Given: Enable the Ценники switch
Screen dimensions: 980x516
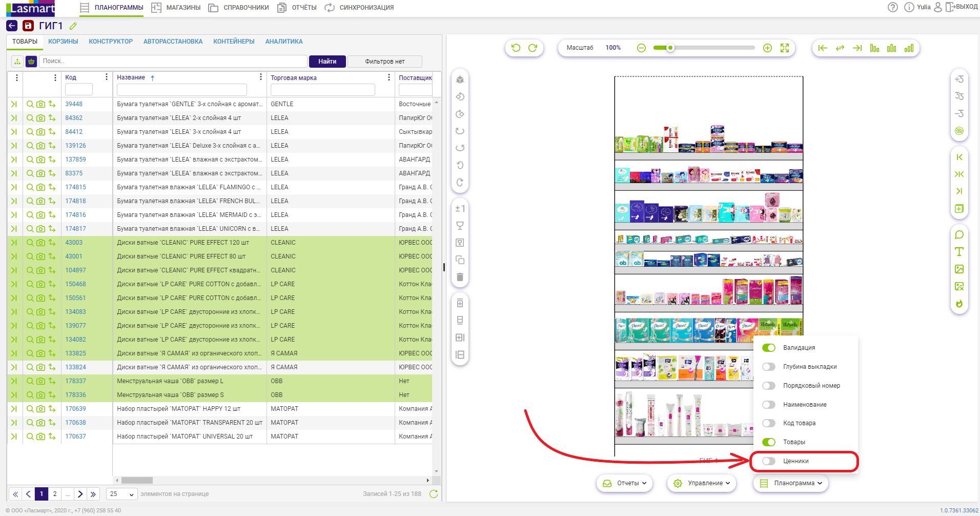Looking at the screenshot, I should pyautogui.click(x=769, y=461).
